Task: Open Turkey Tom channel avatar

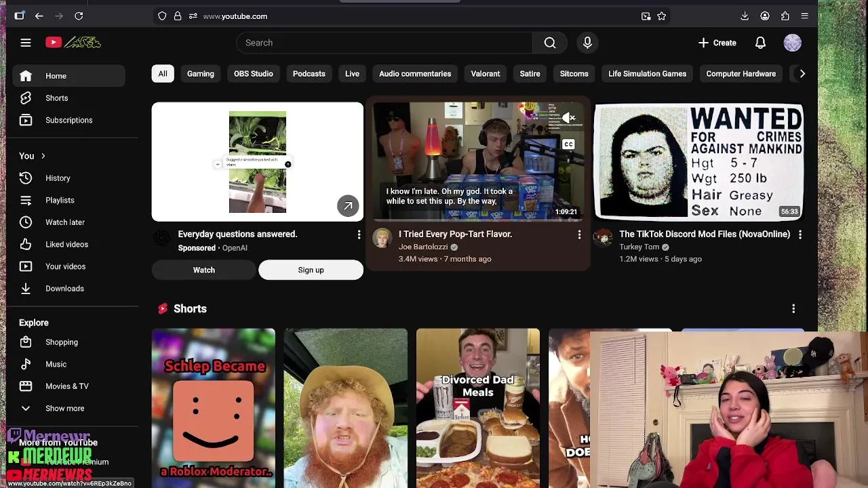Action: [603, 238]
